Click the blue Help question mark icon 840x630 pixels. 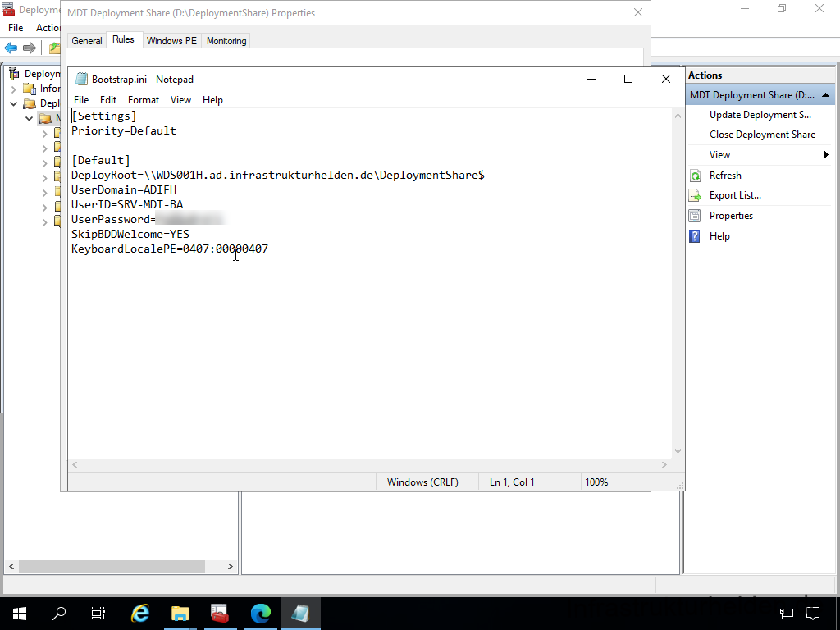click(695, 236)
